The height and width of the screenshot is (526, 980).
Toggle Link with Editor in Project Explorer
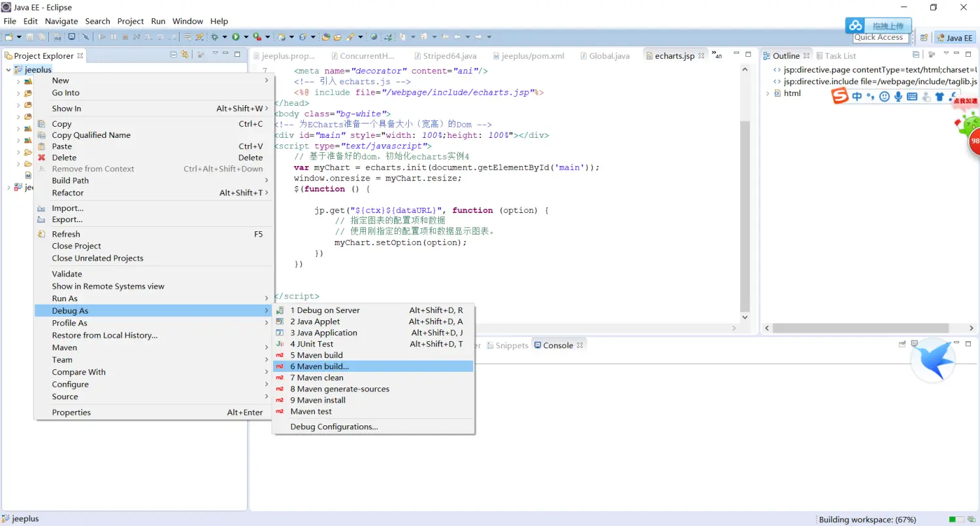[x=185, y=55]
